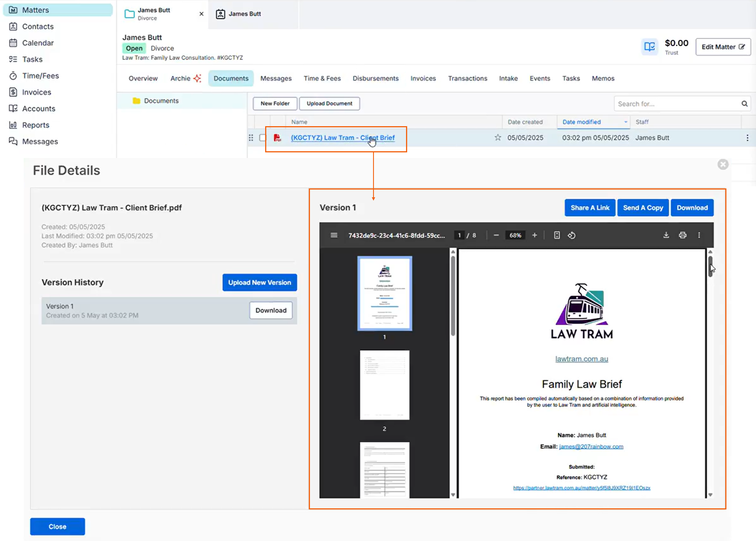Viewport: 756px width, 541px height.
Task: Toggle the PDF viewer sidebar menu icon
Action: tap(334, 235)
